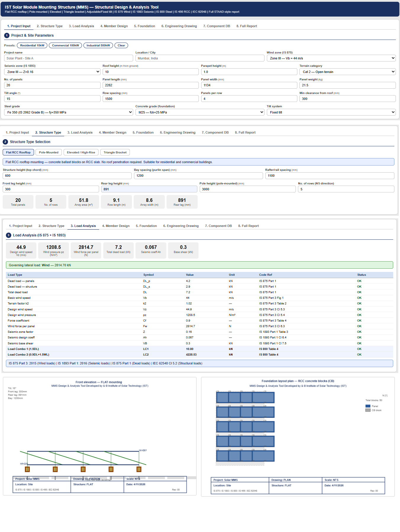Apply the Residential 10kW preset
Screen dimensions: 400x532
[x=32, y=46]
